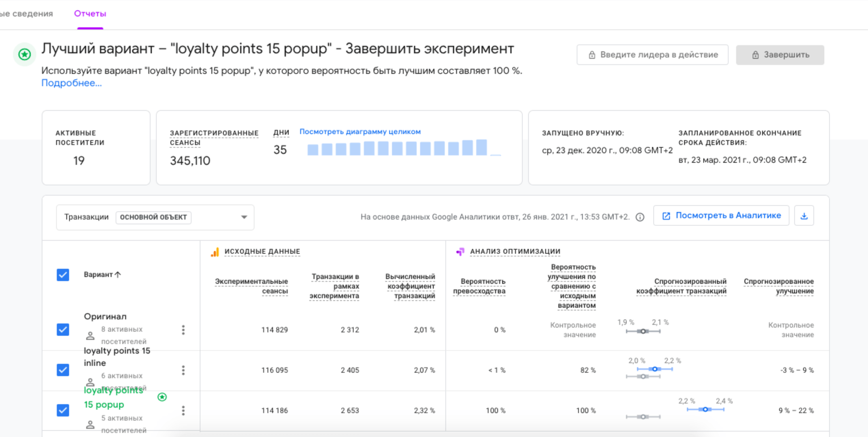The height and width of the screenshot is (437, 868).
Task: Click the sort arrow next to Вариант header
Action: pyautogui.click(x=118, y=274)
